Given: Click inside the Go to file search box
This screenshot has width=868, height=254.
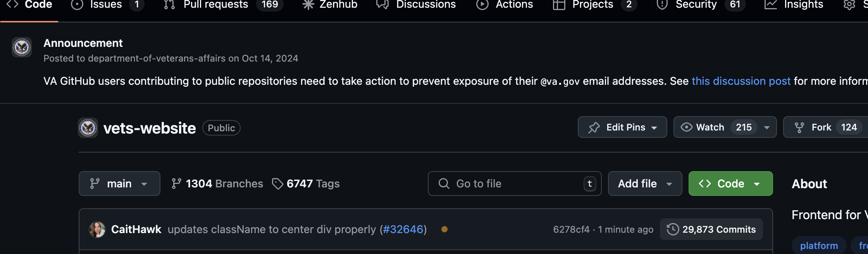Looking at the screenshot, I should 504,183.
